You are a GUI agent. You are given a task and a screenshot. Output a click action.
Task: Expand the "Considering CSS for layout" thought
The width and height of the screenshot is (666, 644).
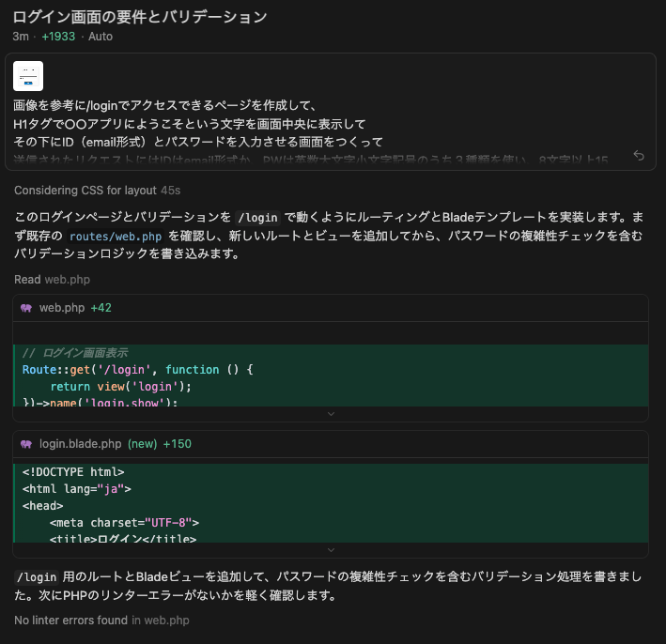[x=85, y=190]
